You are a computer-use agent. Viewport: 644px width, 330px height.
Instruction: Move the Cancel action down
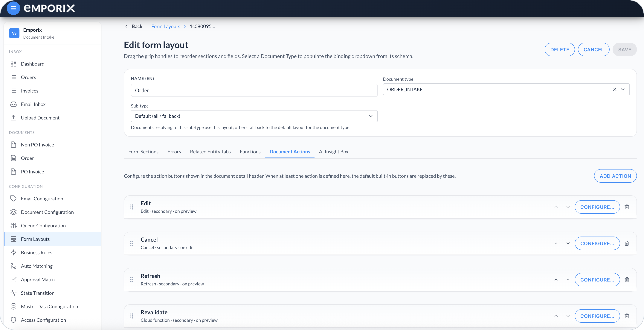coord(568,243)
